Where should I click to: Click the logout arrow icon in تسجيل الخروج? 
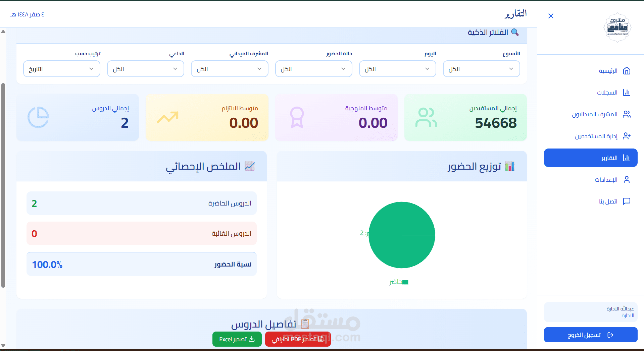point(610,335)
